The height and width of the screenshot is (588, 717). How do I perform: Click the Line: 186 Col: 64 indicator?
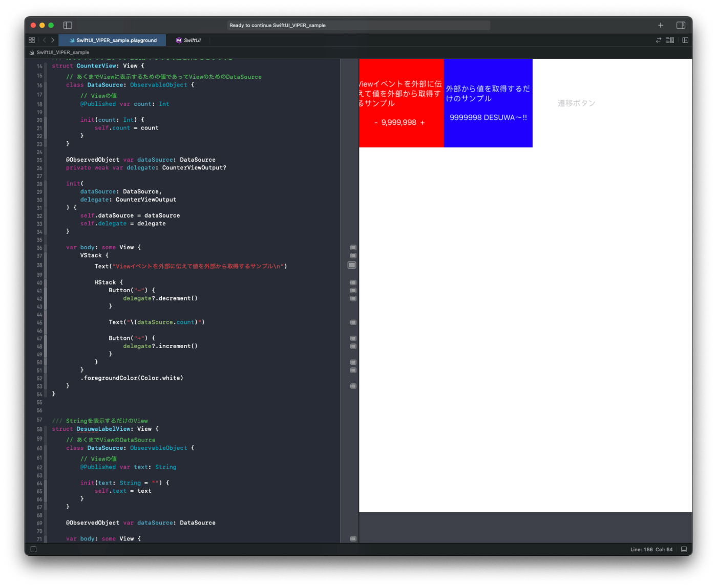click(x=651, y=550)
